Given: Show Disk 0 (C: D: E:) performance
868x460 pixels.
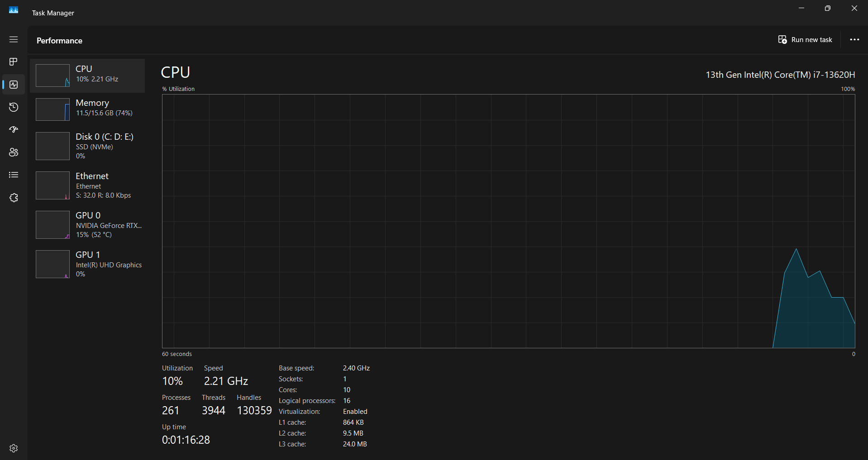Looking at the screenshot, I should [87, 146].
